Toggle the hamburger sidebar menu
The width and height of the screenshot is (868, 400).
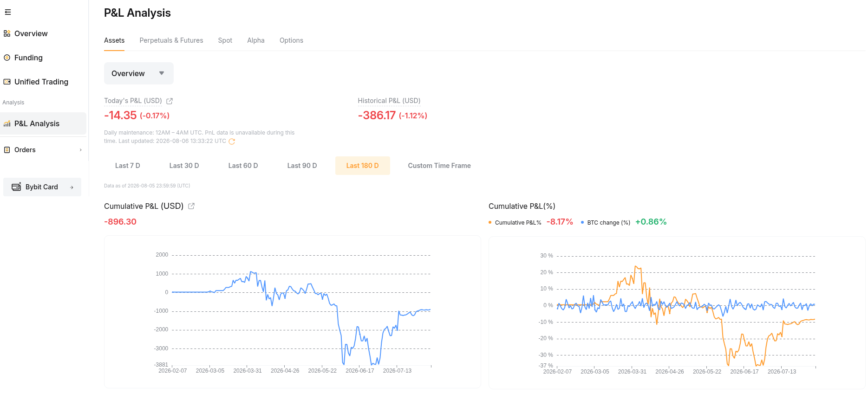tap(8, 12)
